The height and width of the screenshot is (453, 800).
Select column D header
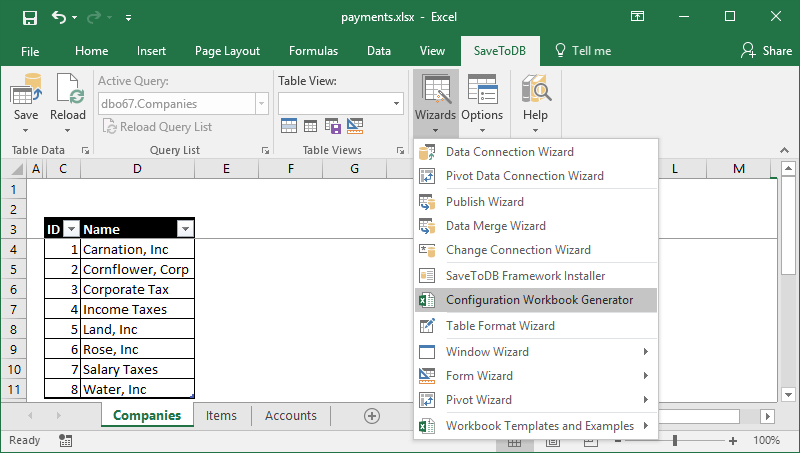tap(137, 169)
